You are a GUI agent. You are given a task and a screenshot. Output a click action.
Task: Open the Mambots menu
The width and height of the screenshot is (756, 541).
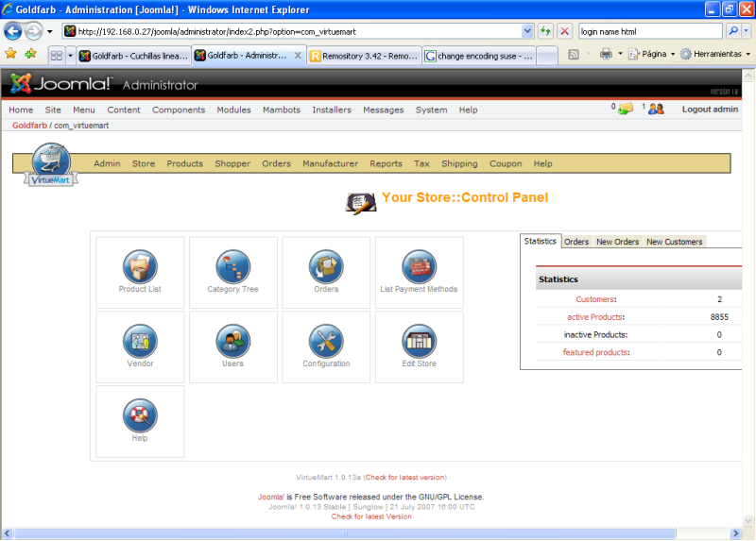[282, 110]
